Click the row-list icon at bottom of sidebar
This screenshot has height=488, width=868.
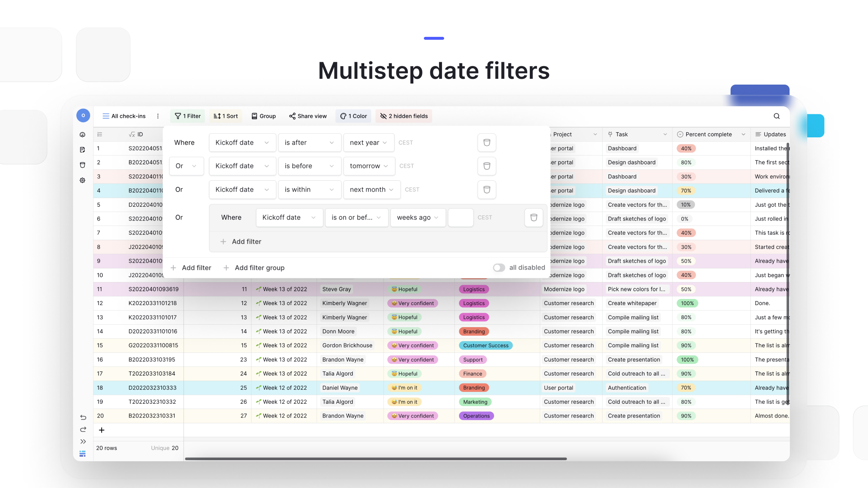82,453
